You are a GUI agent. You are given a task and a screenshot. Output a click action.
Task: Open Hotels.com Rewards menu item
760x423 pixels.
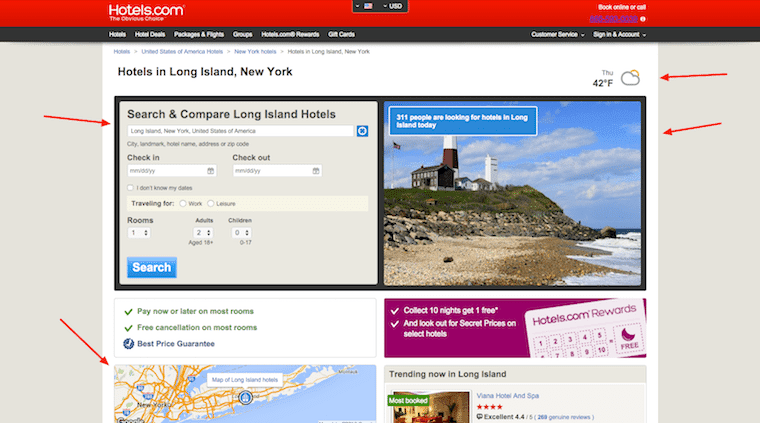click(x=290, y=34)
